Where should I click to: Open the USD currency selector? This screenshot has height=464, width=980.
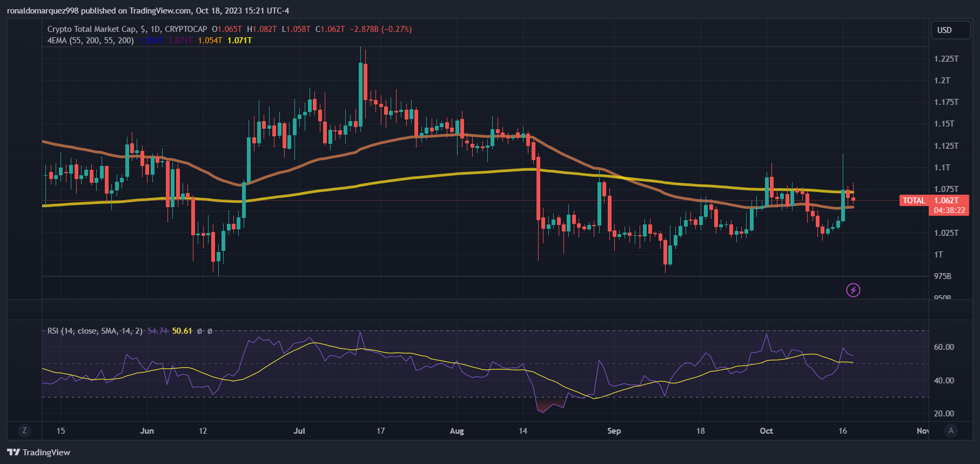coord(950,30)
